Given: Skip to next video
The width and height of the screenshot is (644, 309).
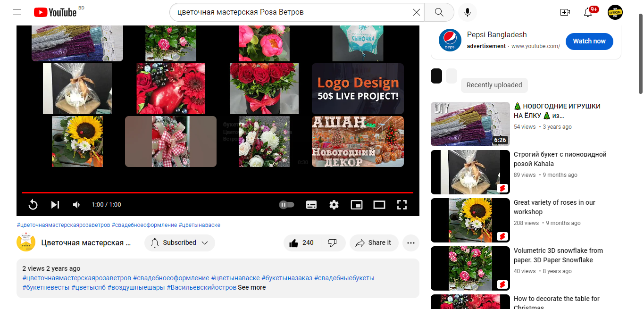Looking at the screenshot, I should coord(55,205).
